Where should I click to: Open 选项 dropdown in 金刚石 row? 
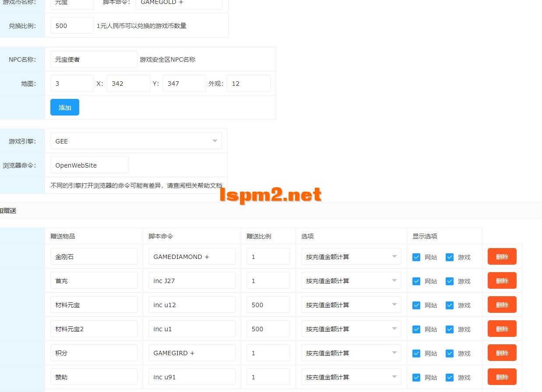(x=351, y=256)
